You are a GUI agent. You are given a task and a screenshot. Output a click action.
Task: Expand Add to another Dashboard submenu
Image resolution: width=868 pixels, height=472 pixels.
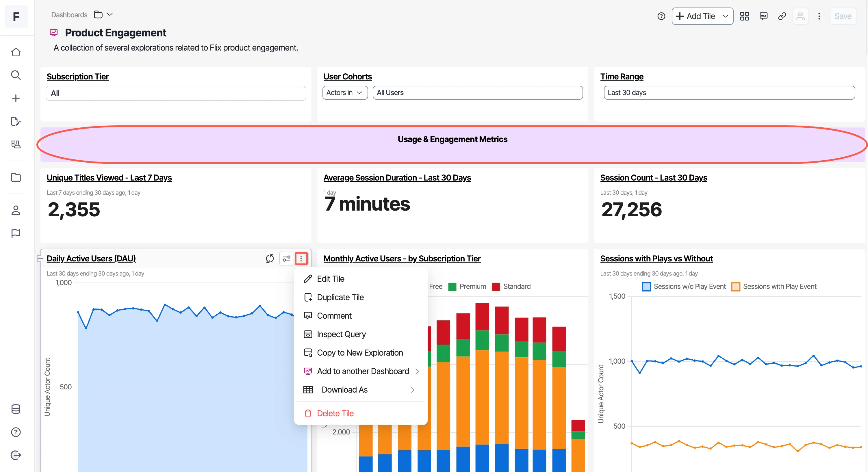pos(361,371)
